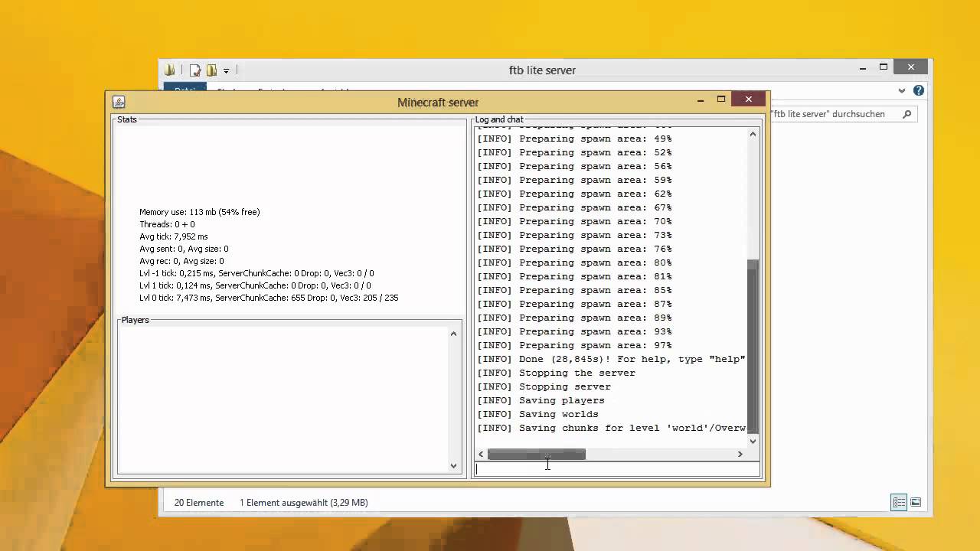
Task: Click "1 Element ausgewählt (3,29 MB)" status text
Action: (x=304, y=503)
